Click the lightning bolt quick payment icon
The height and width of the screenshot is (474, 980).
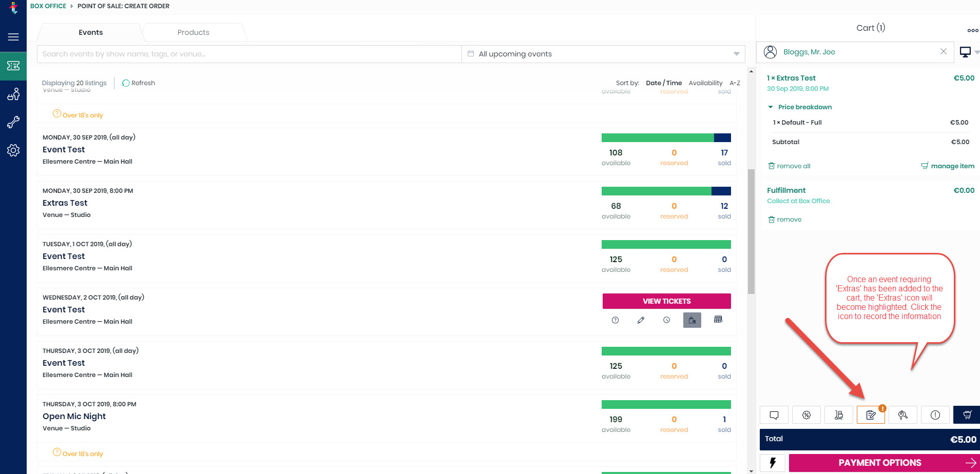pos(773,463)
